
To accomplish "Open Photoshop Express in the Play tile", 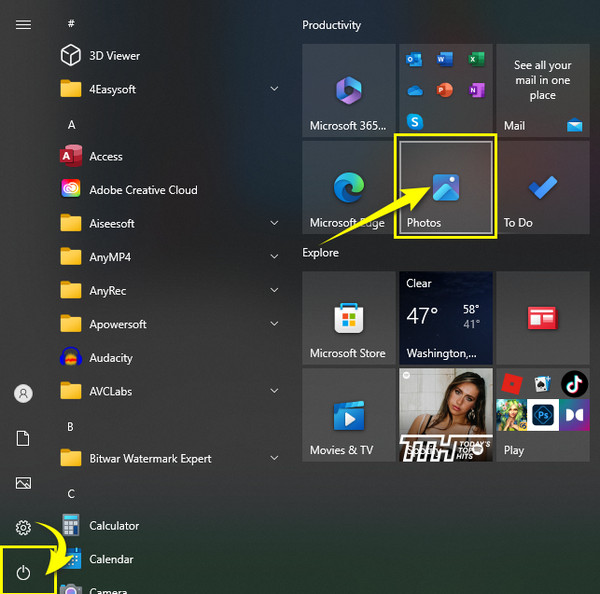I will pos(543,415).
